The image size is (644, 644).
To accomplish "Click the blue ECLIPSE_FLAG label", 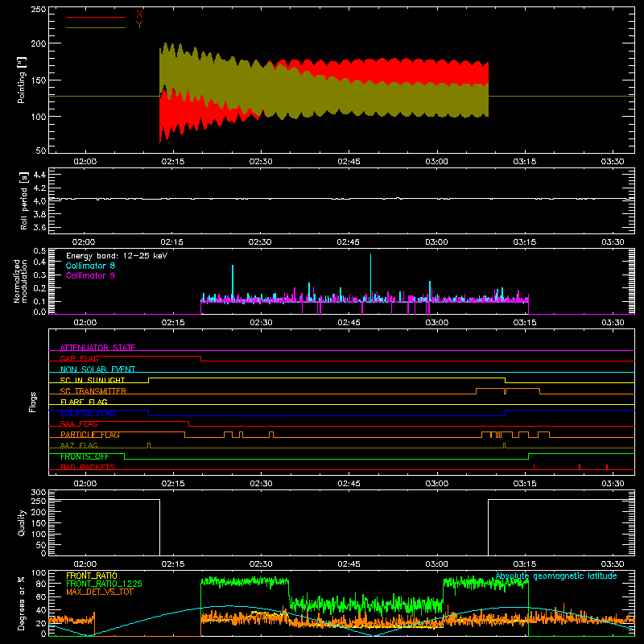I will click(x=88, y=413).
